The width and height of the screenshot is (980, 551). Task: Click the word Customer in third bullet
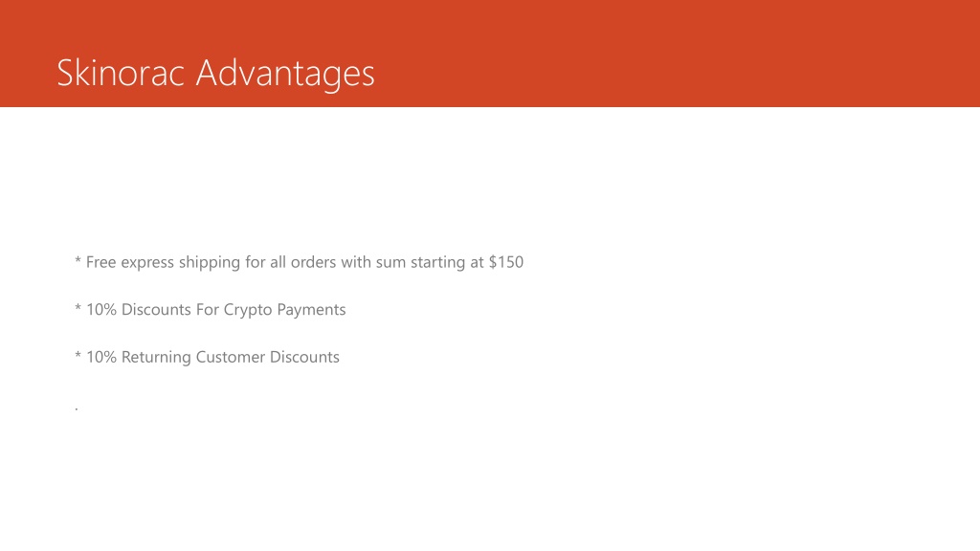(230, 357)
